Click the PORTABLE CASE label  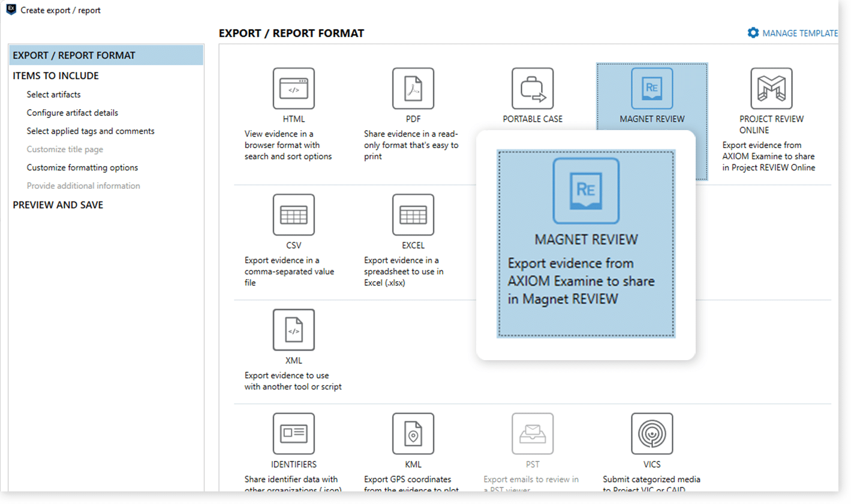click(x=533, y=119)
